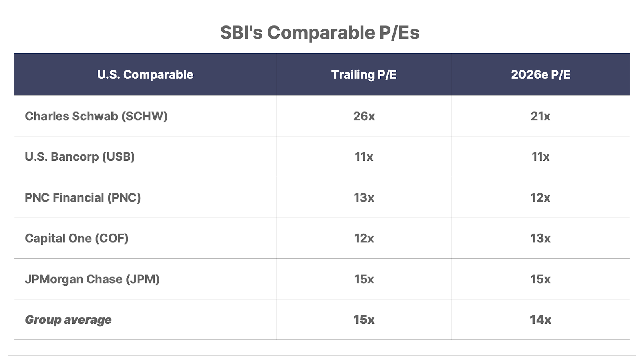The width and height of the screenshot is (644, 362).
Task: Select Capital One's 12x trailing P/E cell
Action: pyautogui.click(x=364, y=238)
